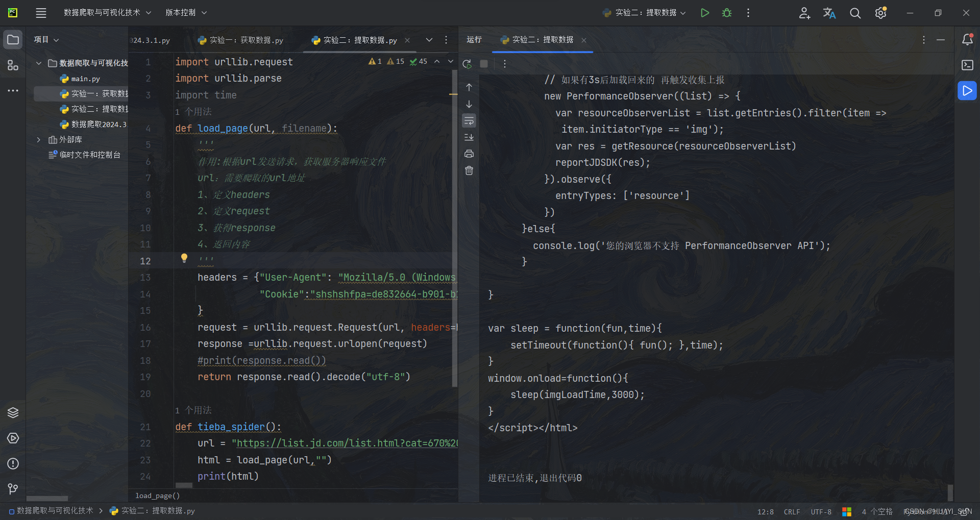Open Run panel toolbar more options
980x520 pixels.
(505, 64)
